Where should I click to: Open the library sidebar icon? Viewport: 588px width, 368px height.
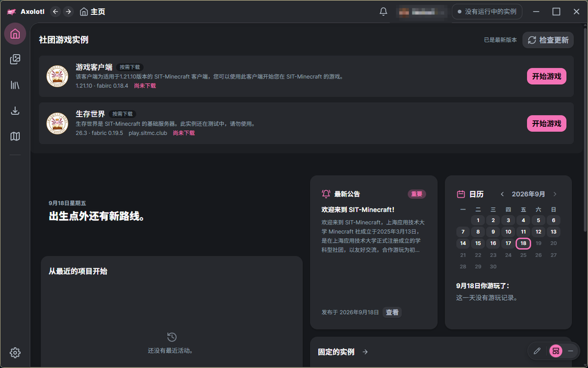coord(15,85)
